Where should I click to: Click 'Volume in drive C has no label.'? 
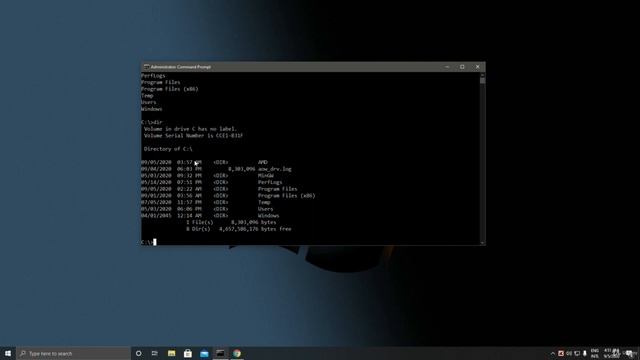point(190,129)
